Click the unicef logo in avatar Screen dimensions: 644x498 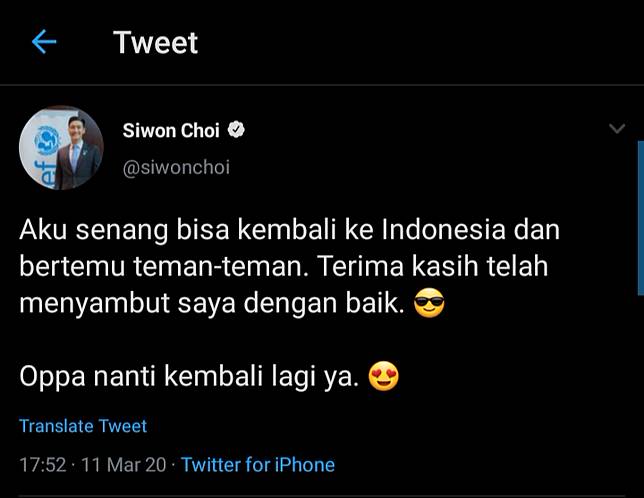(x=44, y=141)
